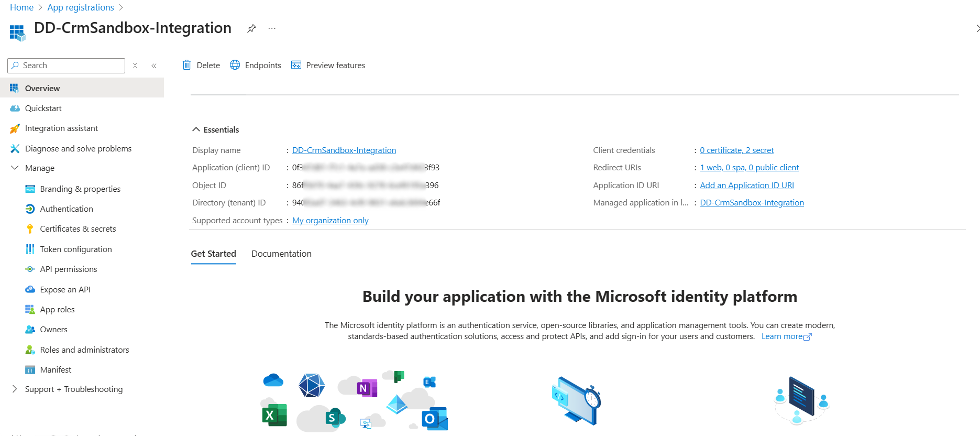Expand Support + Troubleshooting section
The image size is (980, 436).
(x=15, y=389)
